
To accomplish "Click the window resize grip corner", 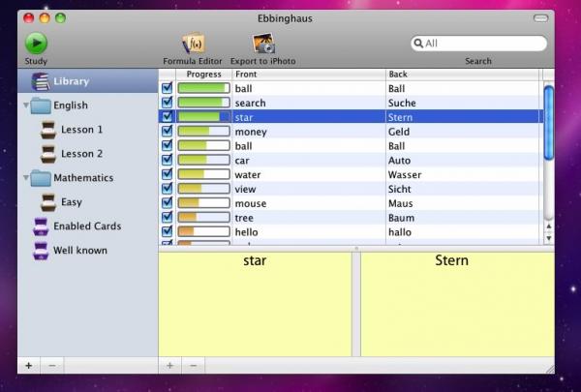I will (x=550, y=369).
